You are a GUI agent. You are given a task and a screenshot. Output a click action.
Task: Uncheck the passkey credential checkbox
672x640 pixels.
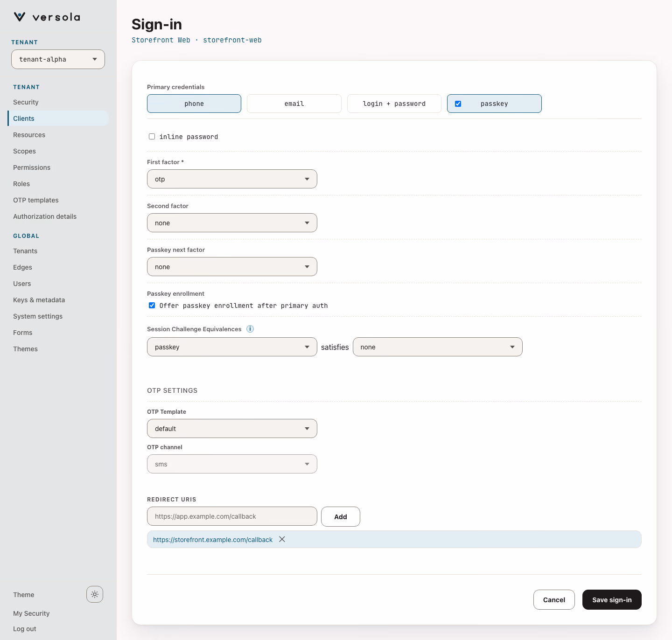458,104
